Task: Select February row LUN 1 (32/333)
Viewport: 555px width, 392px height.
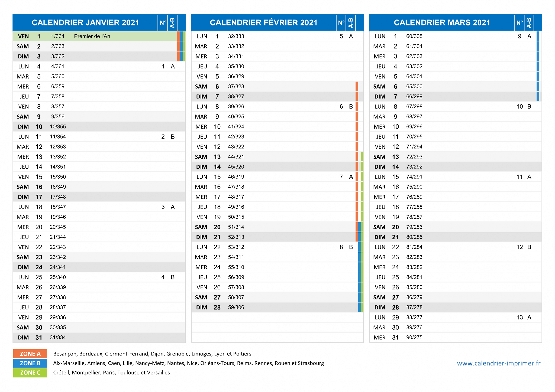Action: [x=277, y=36]
